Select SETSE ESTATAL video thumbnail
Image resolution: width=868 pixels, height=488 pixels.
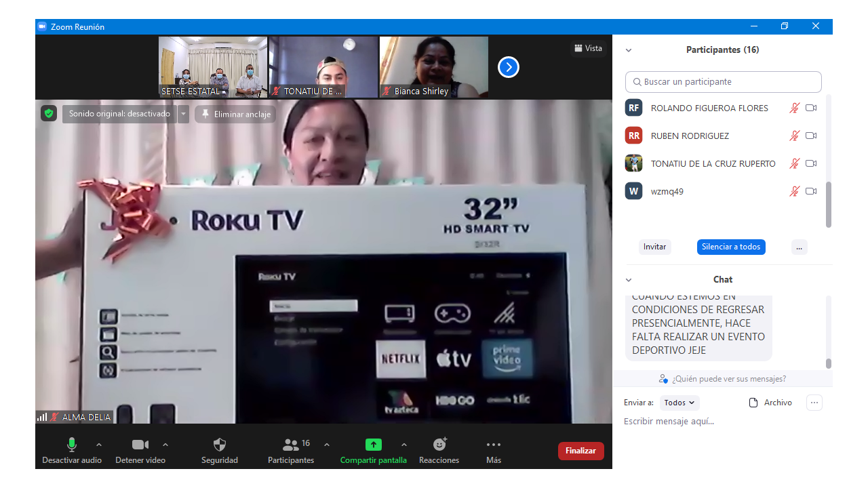(x=213, y=67)
